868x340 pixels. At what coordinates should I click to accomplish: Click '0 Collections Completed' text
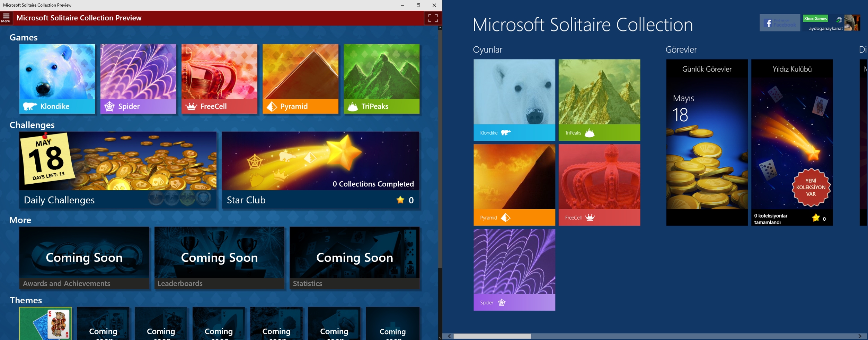tap(373, 184)
